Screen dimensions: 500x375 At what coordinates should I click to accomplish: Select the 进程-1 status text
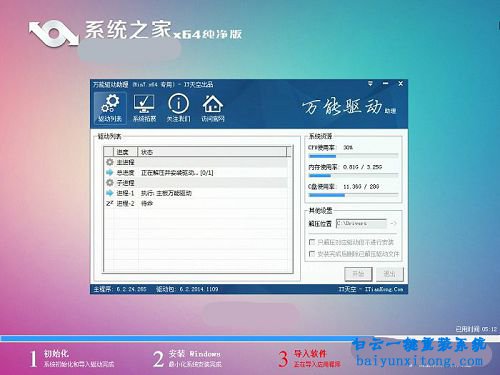(x=166, y=193)
